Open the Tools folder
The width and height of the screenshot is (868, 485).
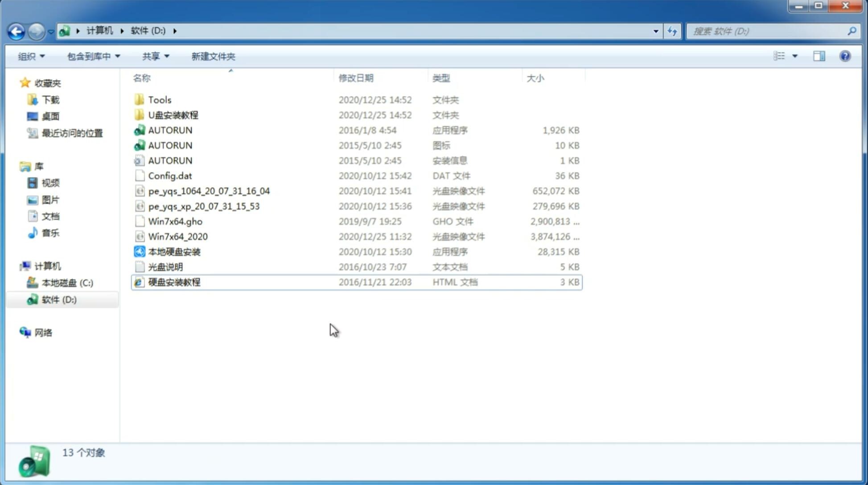[159, 99]
